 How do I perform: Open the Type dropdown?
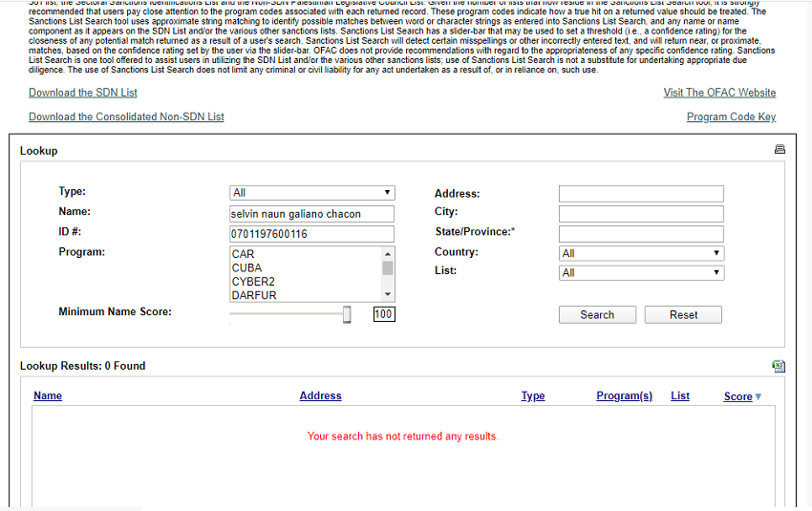[x=311, y=193]
